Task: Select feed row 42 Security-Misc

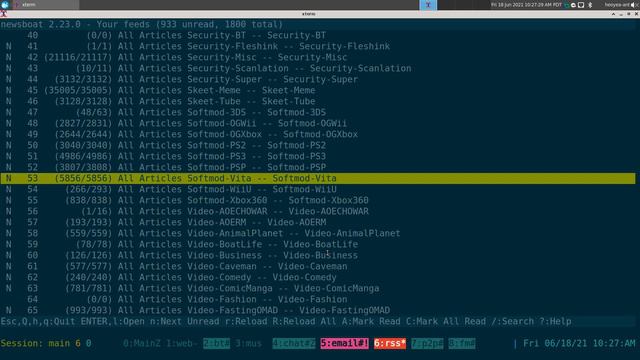Action: (x=318, y=58)
